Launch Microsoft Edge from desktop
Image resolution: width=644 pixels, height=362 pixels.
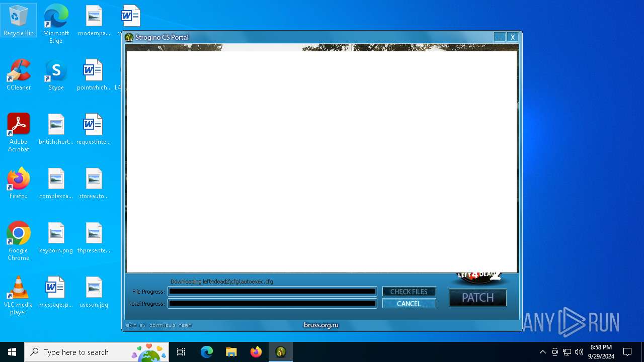56,24
